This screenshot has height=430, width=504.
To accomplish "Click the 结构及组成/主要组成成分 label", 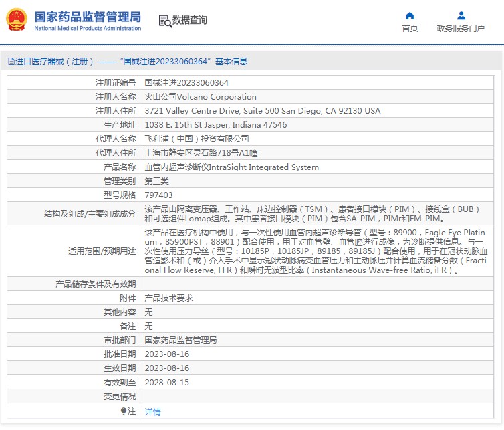I will point(90,214).
